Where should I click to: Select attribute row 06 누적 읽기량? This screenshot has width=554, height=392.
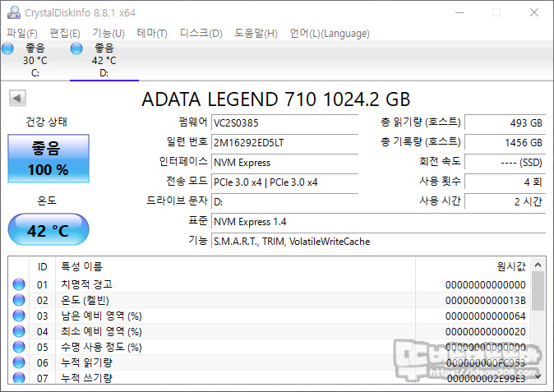tap(270, 362)
